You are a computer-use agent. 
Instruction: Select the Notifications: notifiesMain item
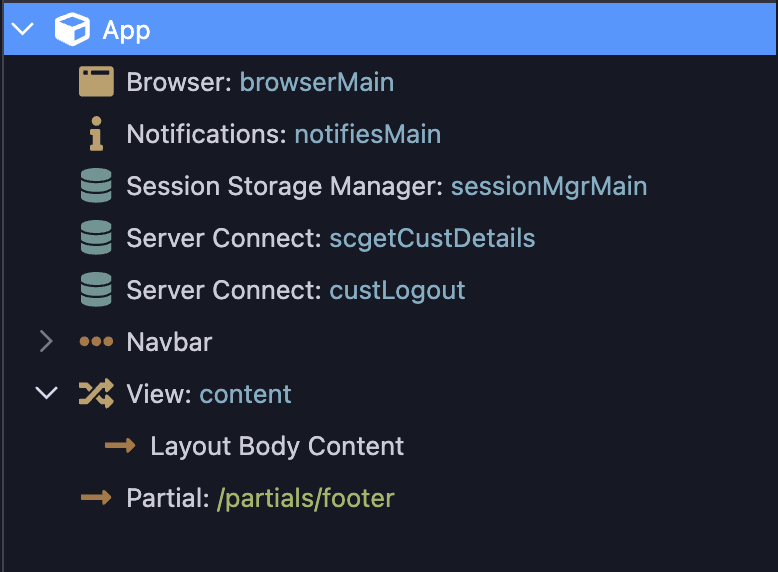(283, 134)
